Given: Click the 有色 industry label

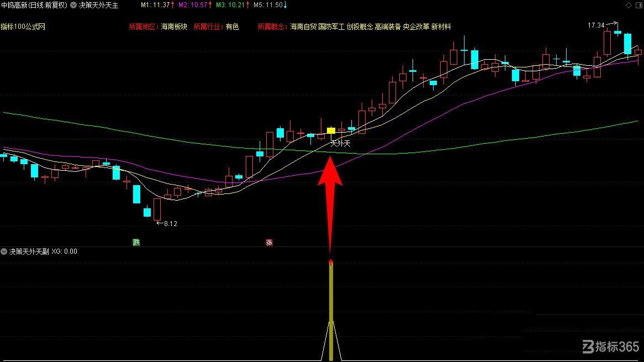Looking at the screenshot, I should [232, 27].
